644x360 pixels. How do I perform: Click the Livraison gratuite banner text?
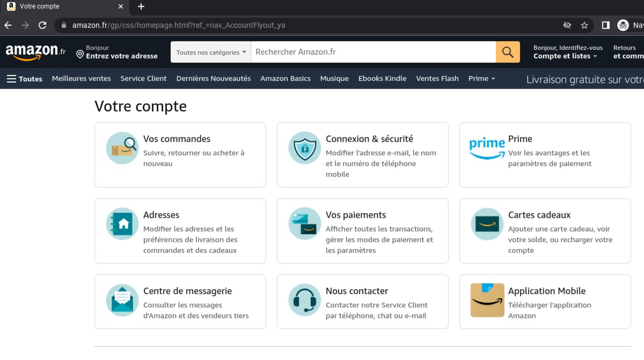click(x=585, y=79)
